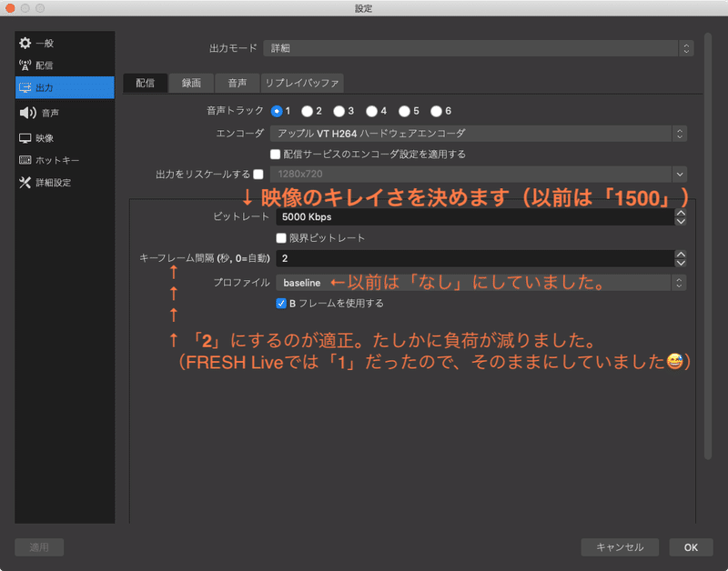Close the 設定 window with red button

coord(10,8)
